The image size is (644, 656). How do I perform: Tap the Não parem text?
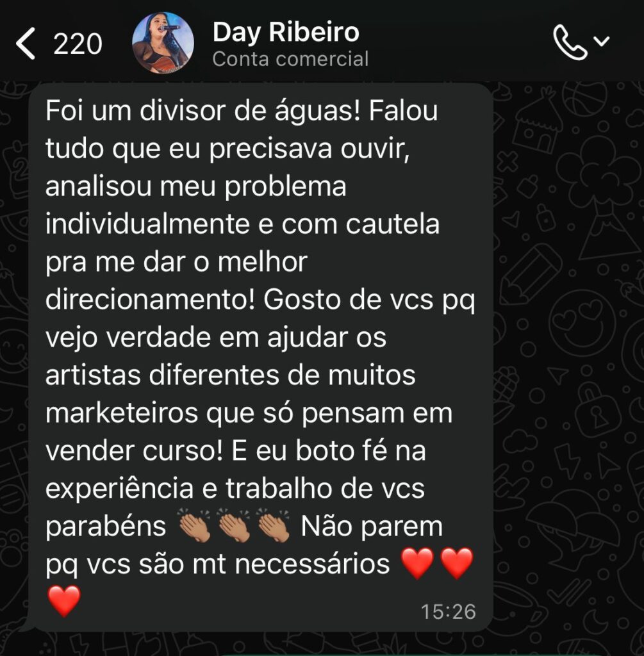pos(372,527)
